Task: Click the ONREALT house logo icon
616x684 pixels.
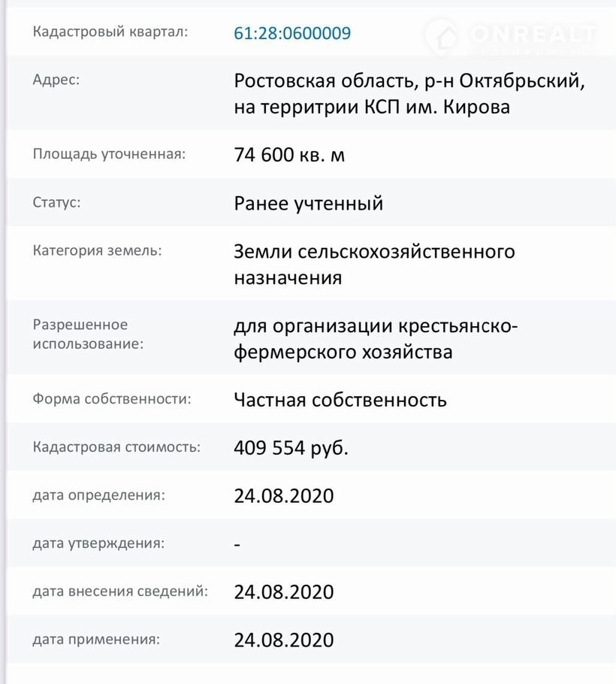Action: [x=441, y=35]
